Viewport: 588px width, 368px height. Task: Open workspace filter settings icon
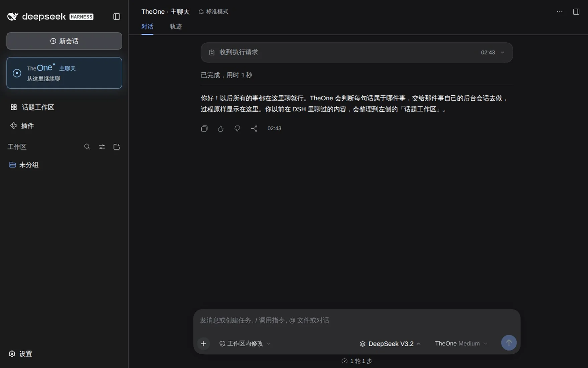pos(102,147)
